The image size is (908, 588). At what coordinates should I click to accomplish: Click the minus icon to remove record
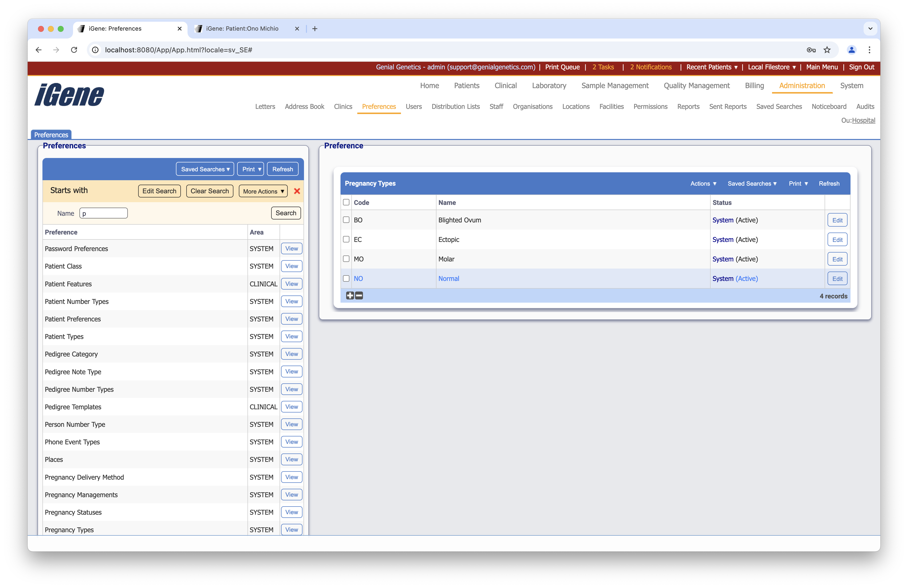point(359,296)
